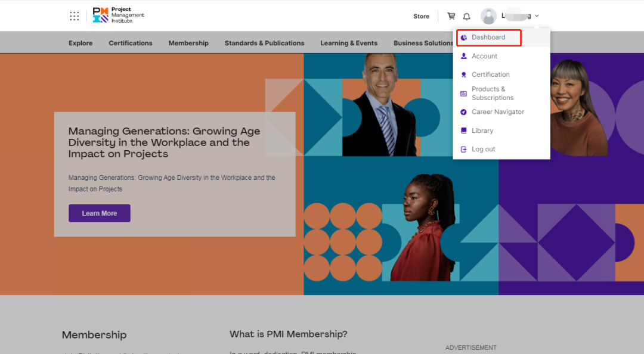Open Products & Subscriptions from user menu
The image size is (644, 354).
[x=492, y=94]
